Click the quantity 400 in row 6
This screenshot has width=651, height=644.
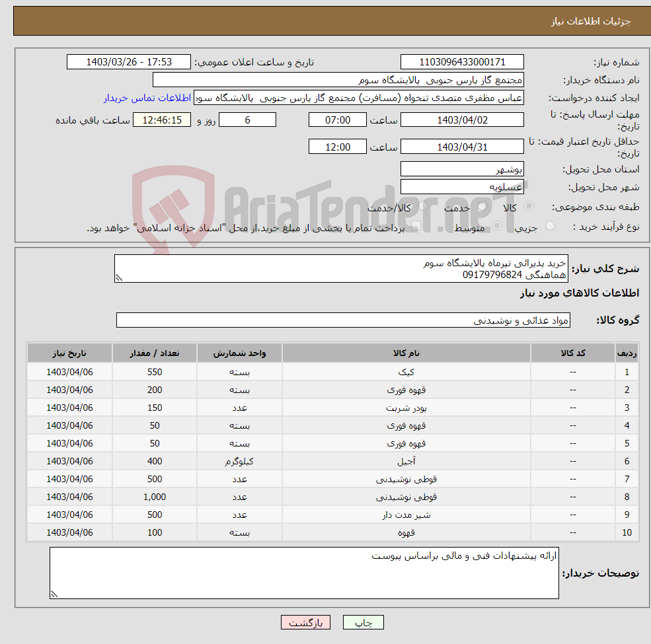click(x=155, y=461)
